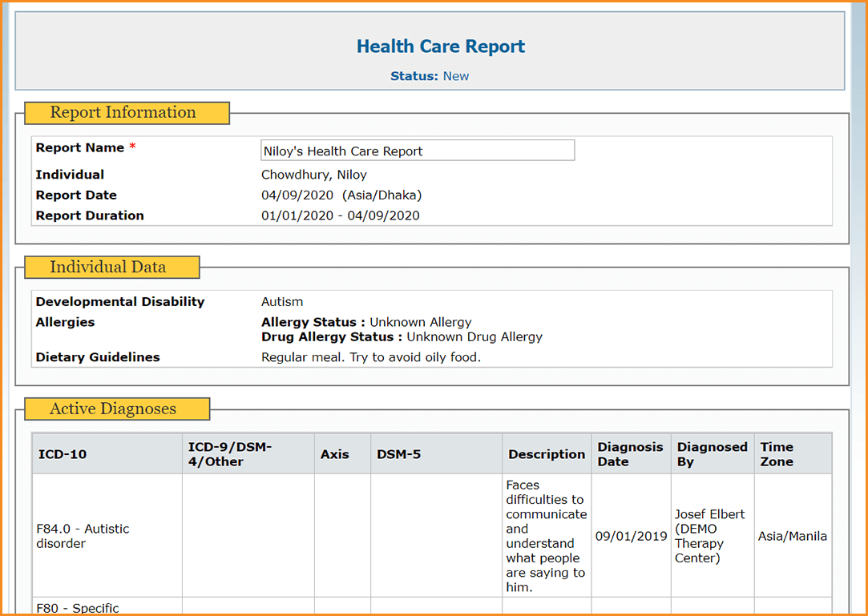Click the Unknown Allergy status value
The height and width of the screenshot is (616, 868).
pyautogui.click(x=421, y=322)
